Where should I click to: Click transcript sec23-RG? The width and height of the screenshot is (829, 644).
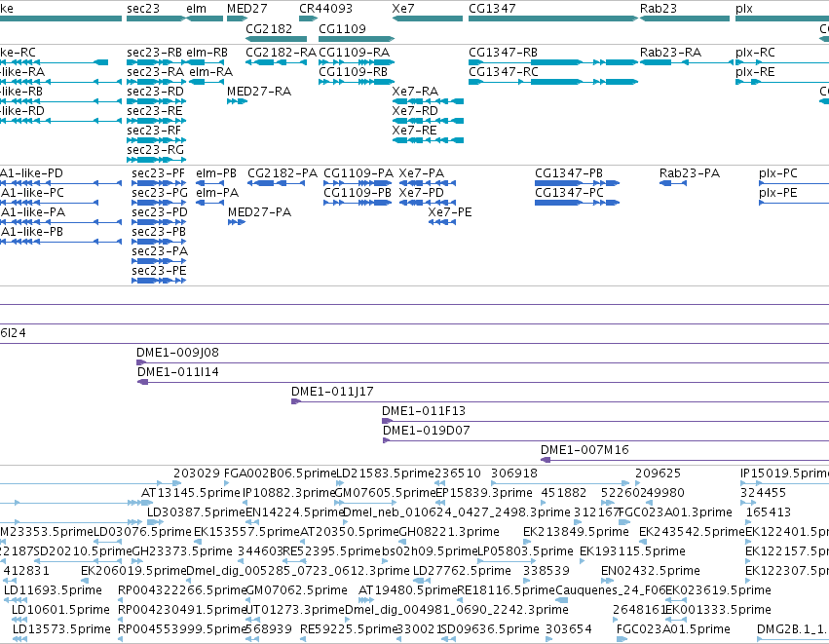pos(156,160)
